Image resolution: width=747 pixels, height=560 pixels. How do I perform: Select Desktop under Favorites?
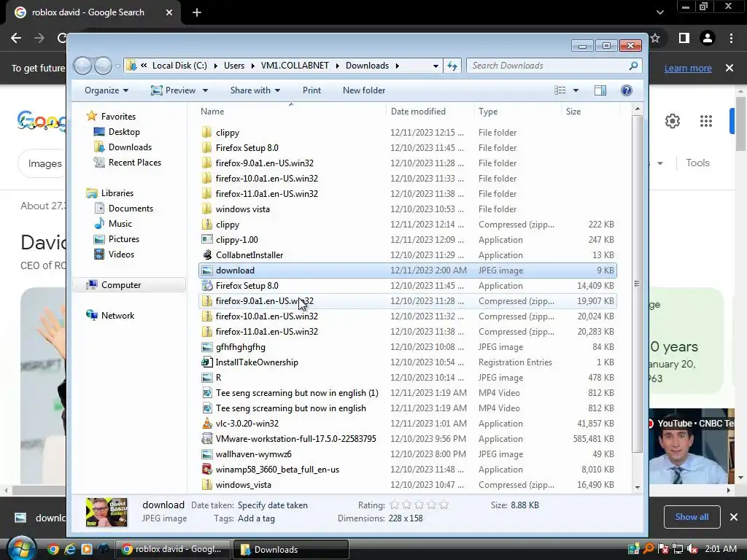click(x=124, y=132)
